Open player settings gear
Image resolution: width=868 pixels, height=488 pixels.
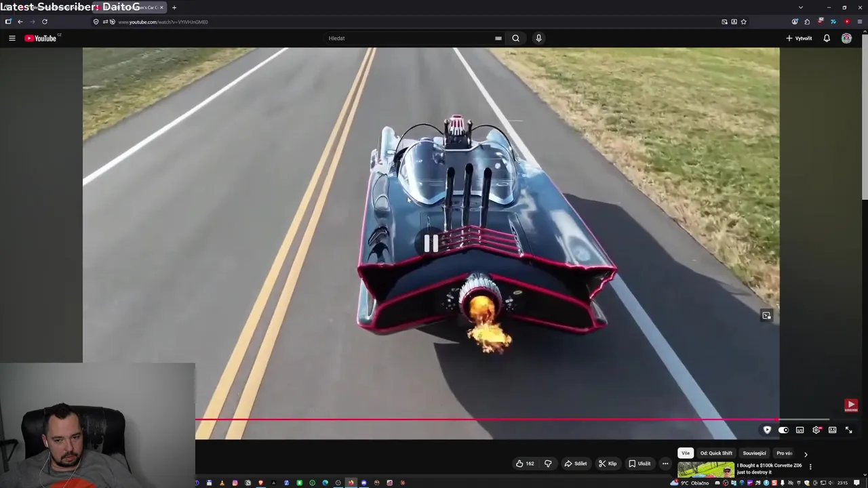point(816,430)
